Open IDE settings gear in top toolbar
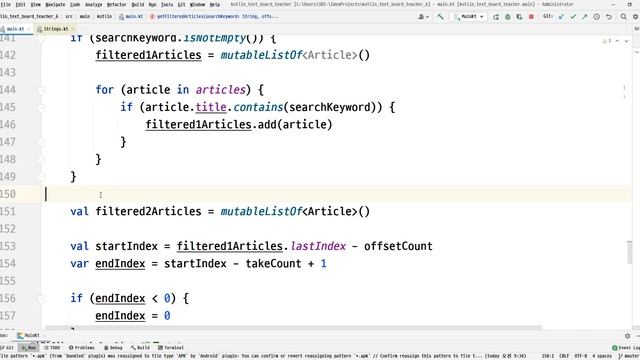 click(635, 17)
